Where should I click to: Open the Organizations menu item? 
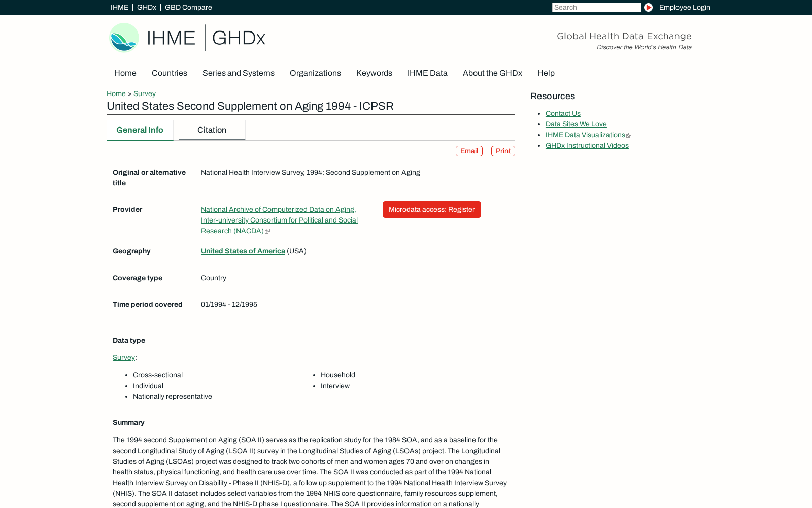pos(315,73)
